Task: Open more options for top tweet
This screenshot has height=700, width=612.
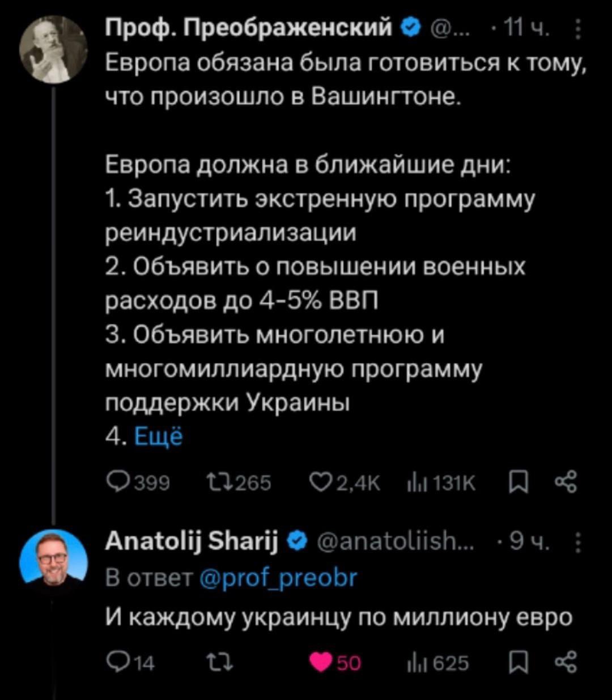Action: tap(577, 27)
